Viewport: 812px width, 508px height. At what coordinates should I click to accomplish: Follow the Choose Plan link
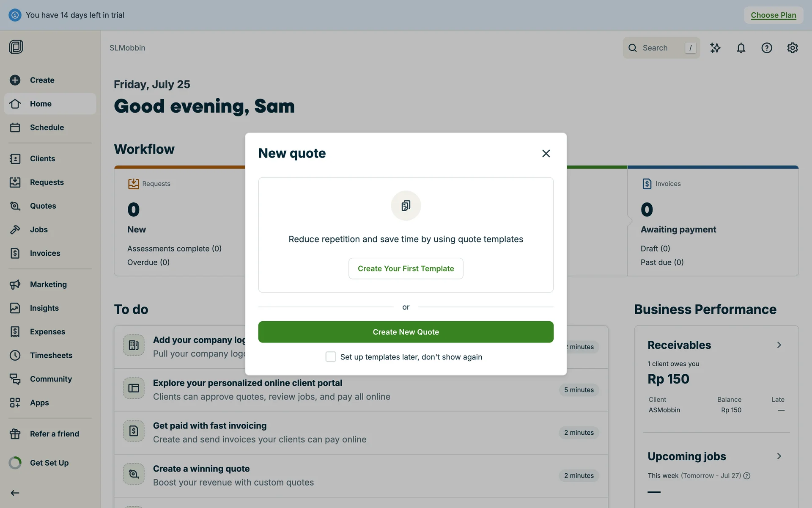pyautogui.click(x=773, y=15)
